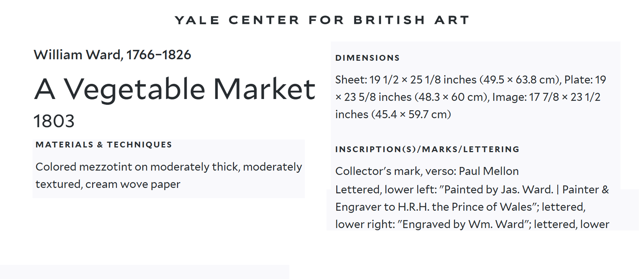Click the "Painted by Jas. Ward." lettering text

click(x=499, y=189)
